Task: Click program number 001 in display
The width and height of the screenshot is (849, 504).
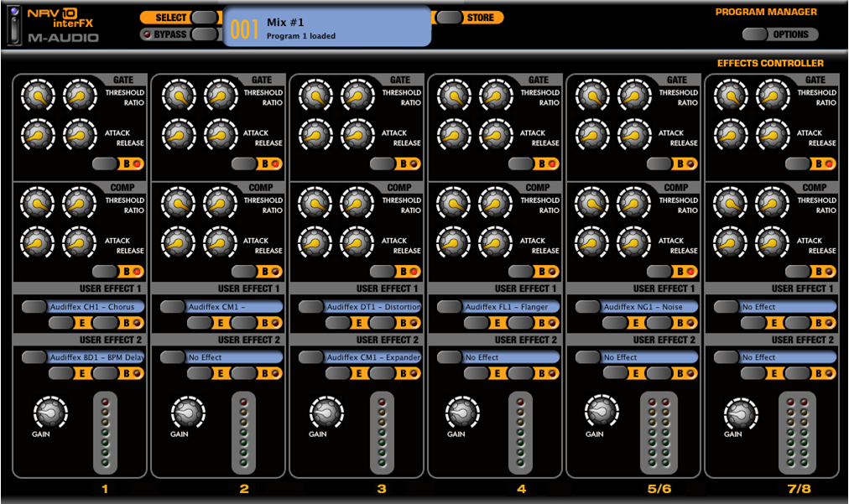Action: coord(243,29)
